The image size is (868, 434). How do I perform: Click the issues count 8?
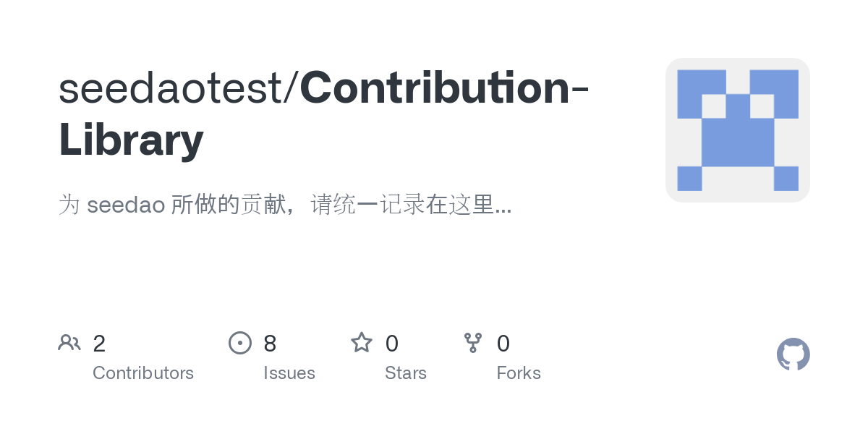(x=270, y=344)
